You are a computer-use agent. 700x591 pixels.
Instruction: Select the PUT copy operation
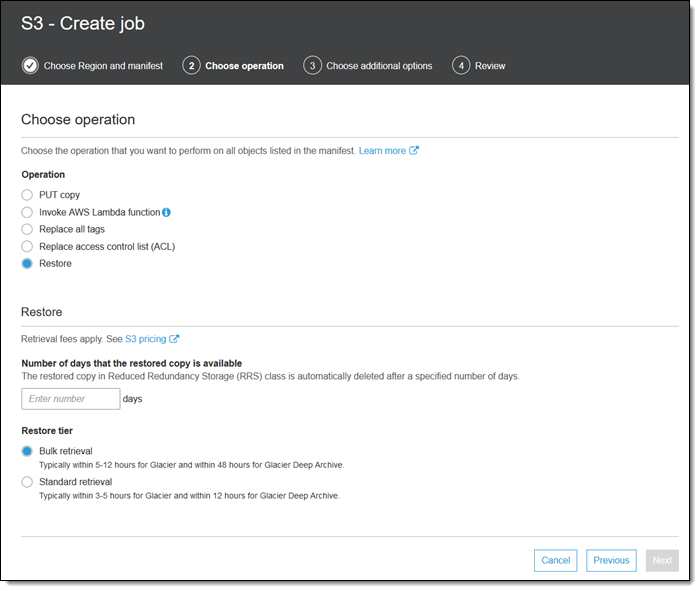pos(27,195)
